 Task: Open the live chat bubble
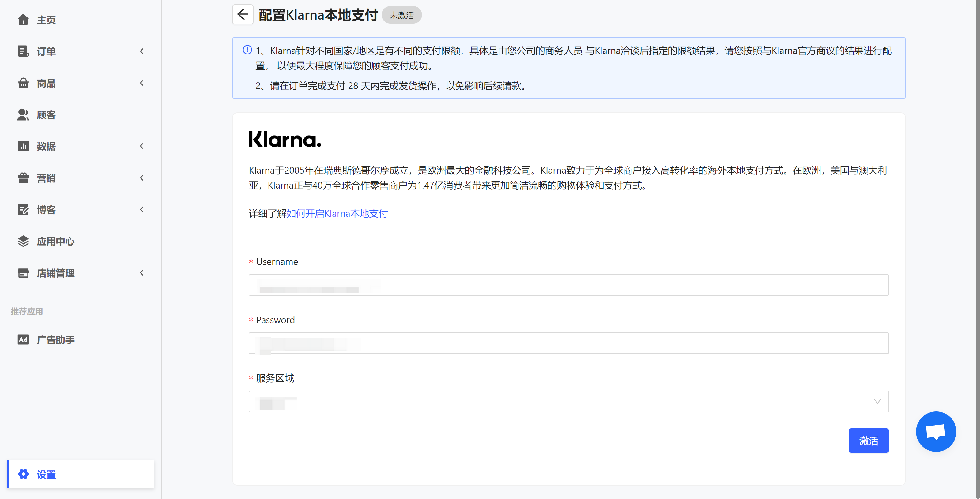[936, 431]
